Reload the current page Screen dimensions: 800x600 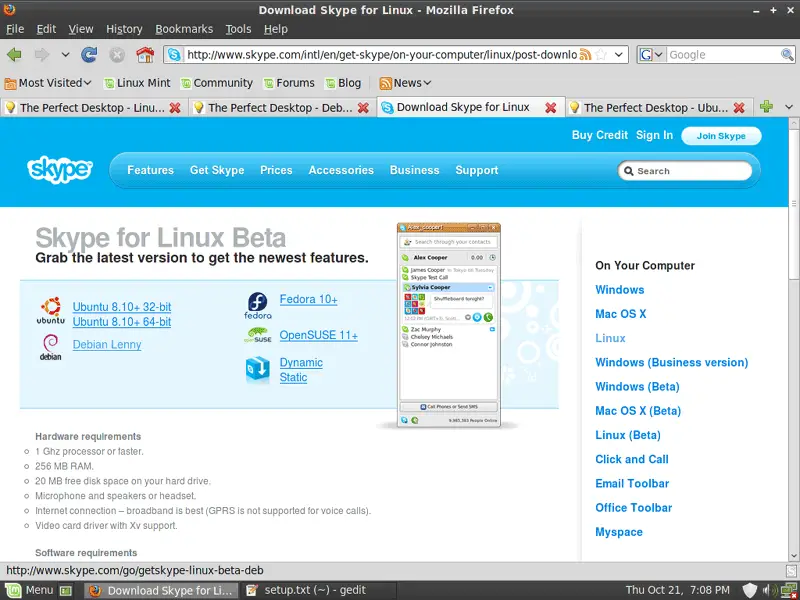89,55
